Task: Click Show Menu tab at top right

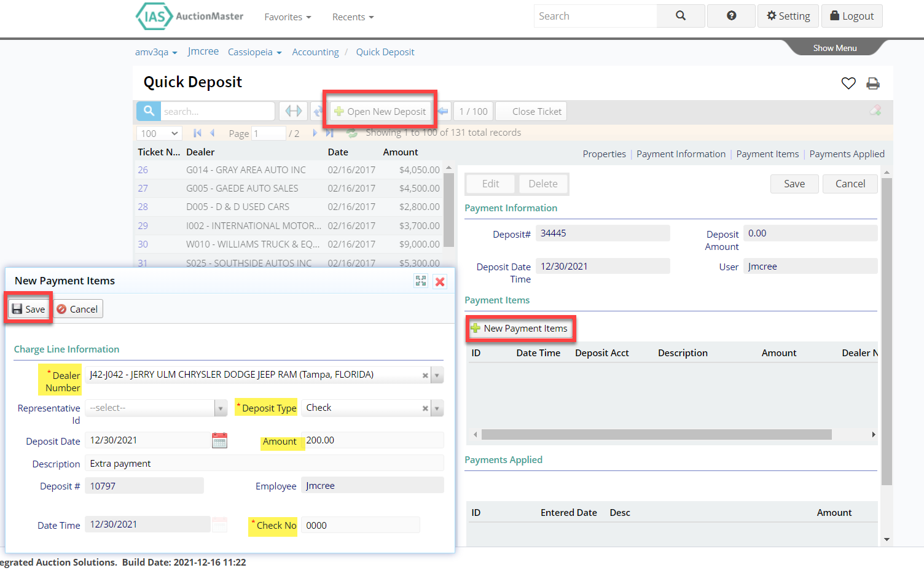Action: coord(835,48)
